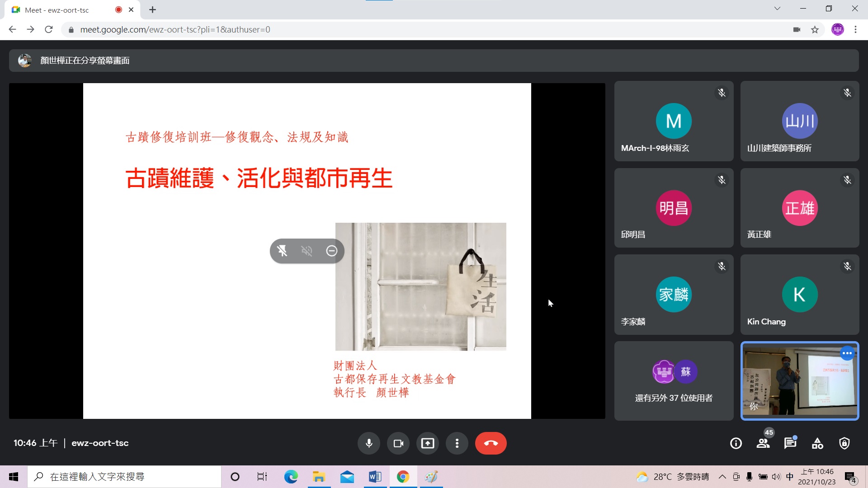Open Microsoft Word from the taskbar
This screenshot has width=868, height=488.
click(375, 477)
